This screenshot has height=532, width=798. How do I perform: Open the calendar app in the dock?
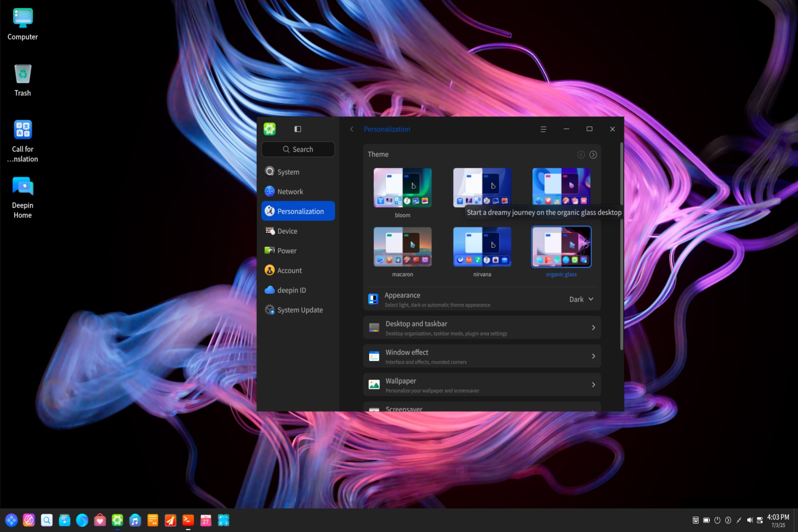coord(206,520)
